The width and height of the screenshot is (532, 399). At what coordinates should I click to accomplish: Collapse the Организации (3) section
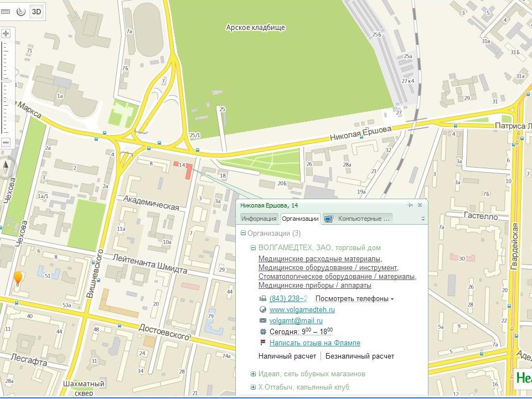click(243, 234)
